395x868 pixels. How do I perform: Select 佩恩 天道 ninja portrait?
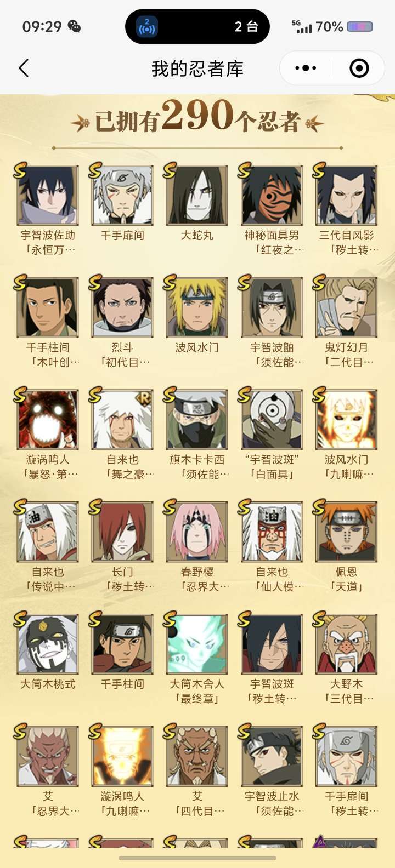[346, 532]
